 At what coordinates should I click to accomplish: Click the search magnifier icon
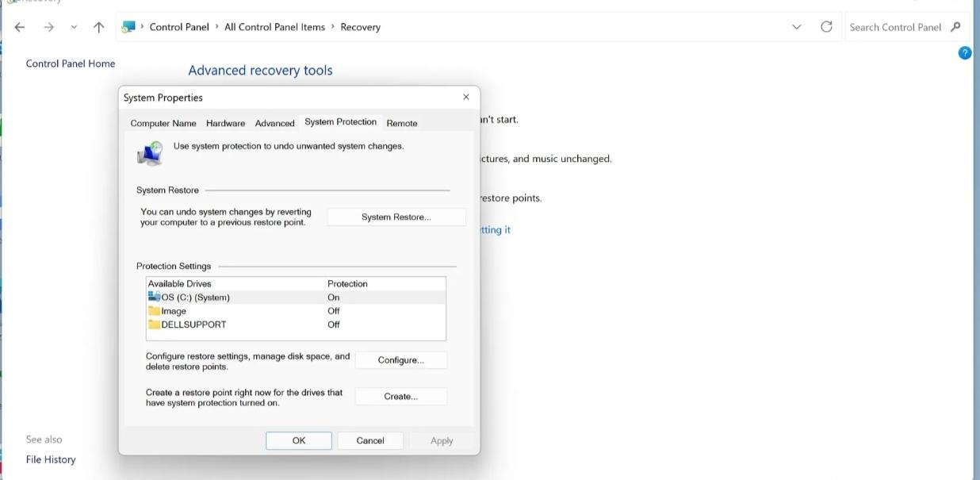tap(955, 27)
